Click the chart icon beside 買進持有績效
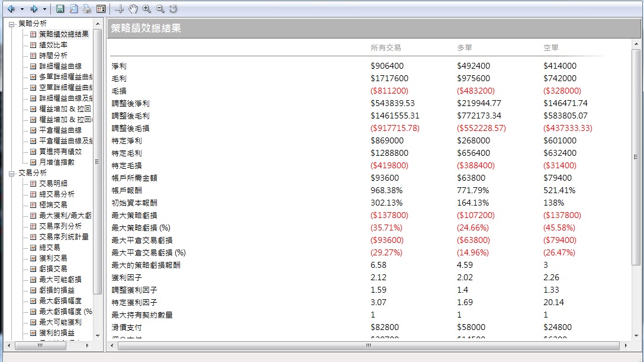The height and width of the screenshot is (362, 644). [33, 152]
